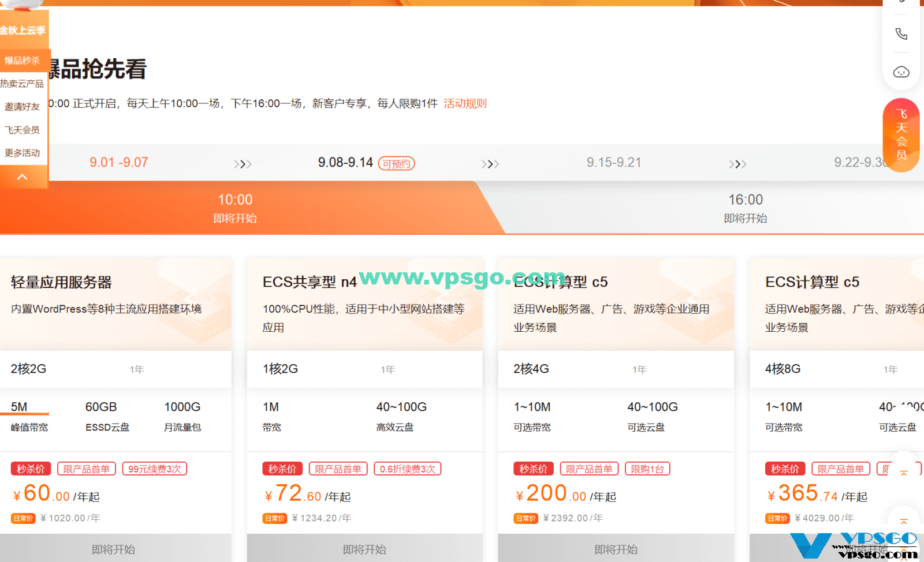Click 日常价 badge next to ¥2392.00
This screenshot has height=562, width=924.
[x=526, y=518]
